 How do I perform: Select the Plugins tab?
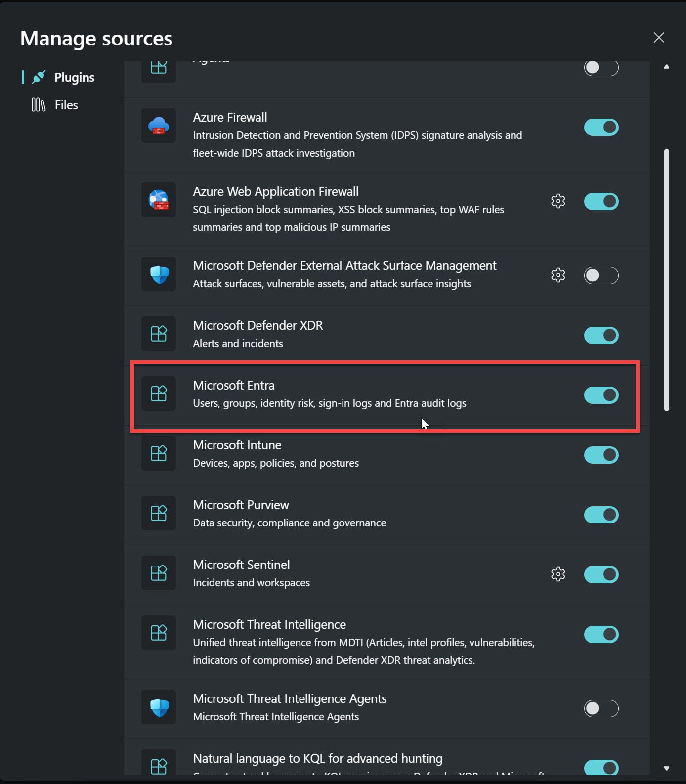coord(63,77)
